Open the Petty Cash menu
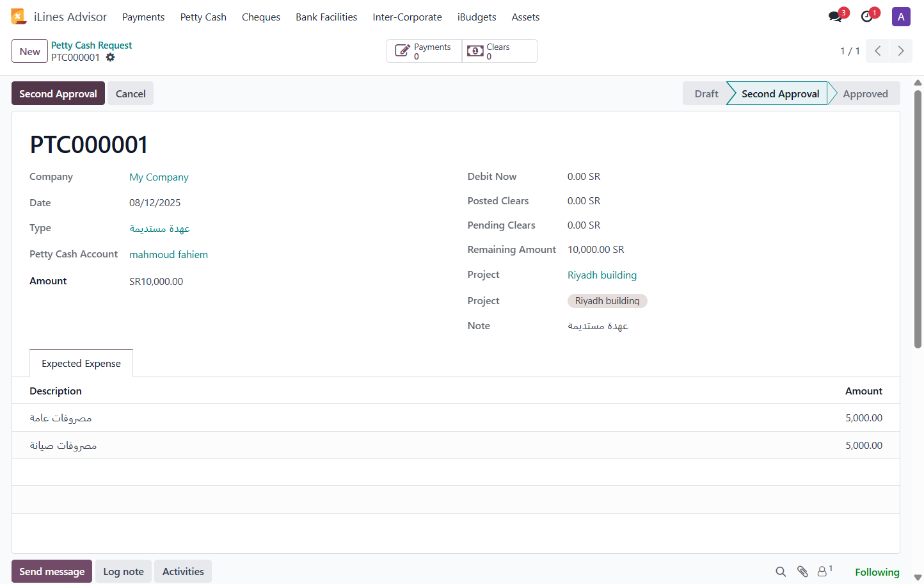 coord(203,17)
